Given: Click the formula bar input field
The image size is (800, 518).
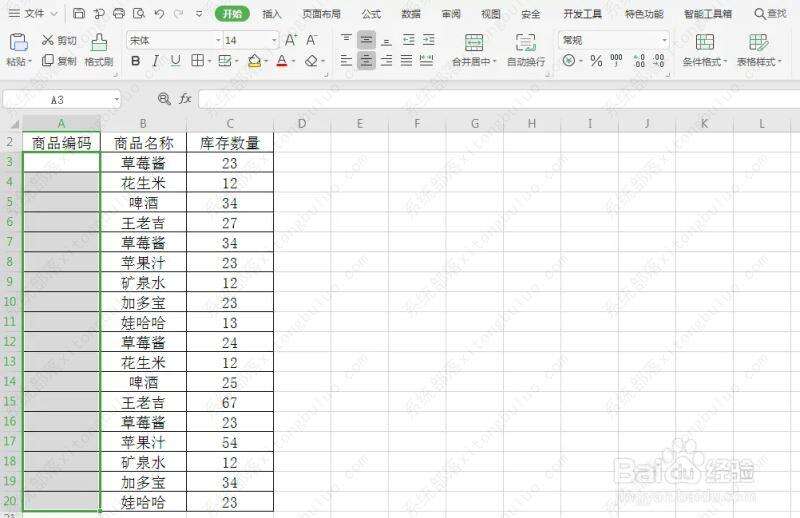Looking at the screenshot, I should [498, 100].
